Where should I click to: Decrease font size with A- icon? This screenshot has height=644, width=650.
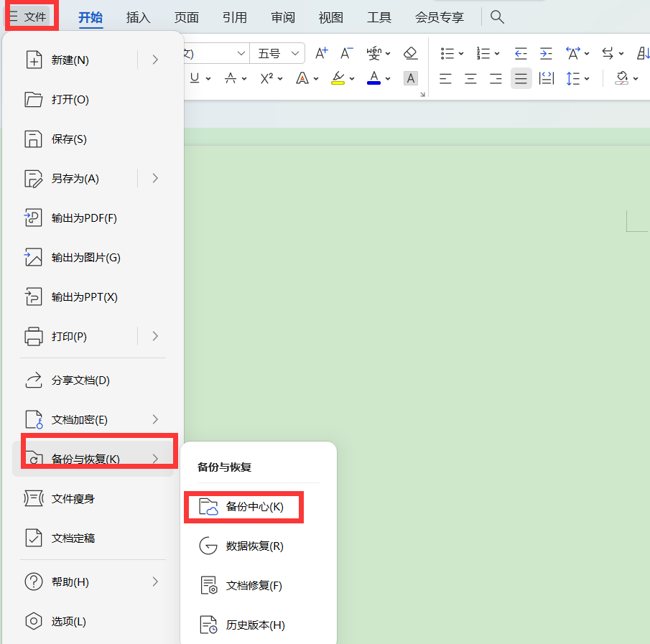pos(347,53)
